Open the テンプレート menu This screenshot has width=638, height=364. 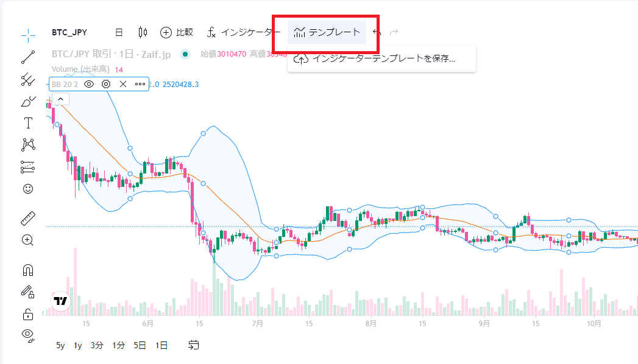point(327,32)
